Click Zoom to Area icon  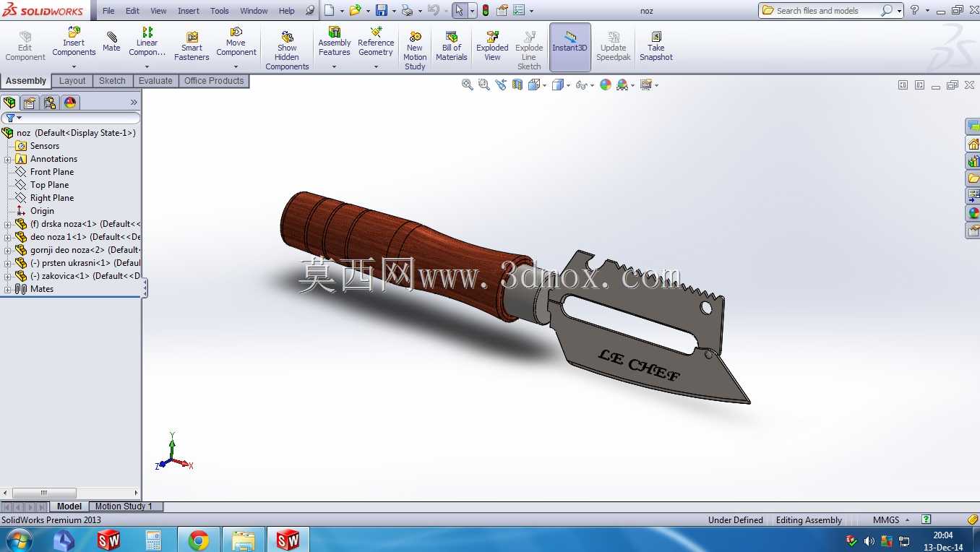pos(484,85)
